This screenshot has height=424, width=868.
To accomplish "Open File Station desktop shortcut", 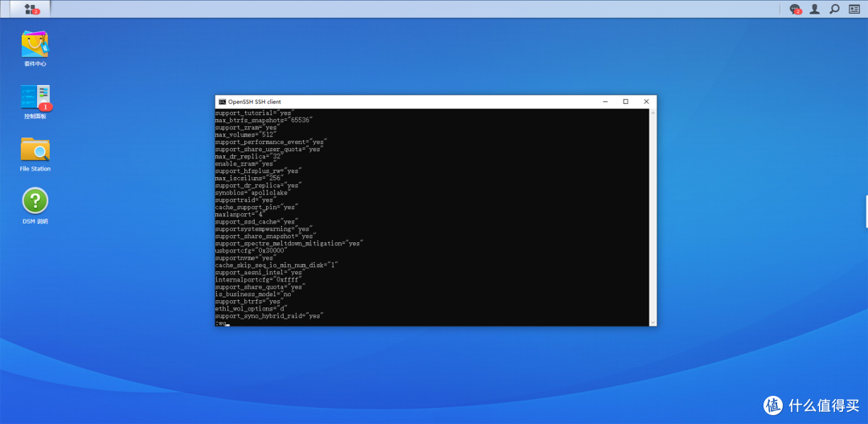I will [35, 150].
